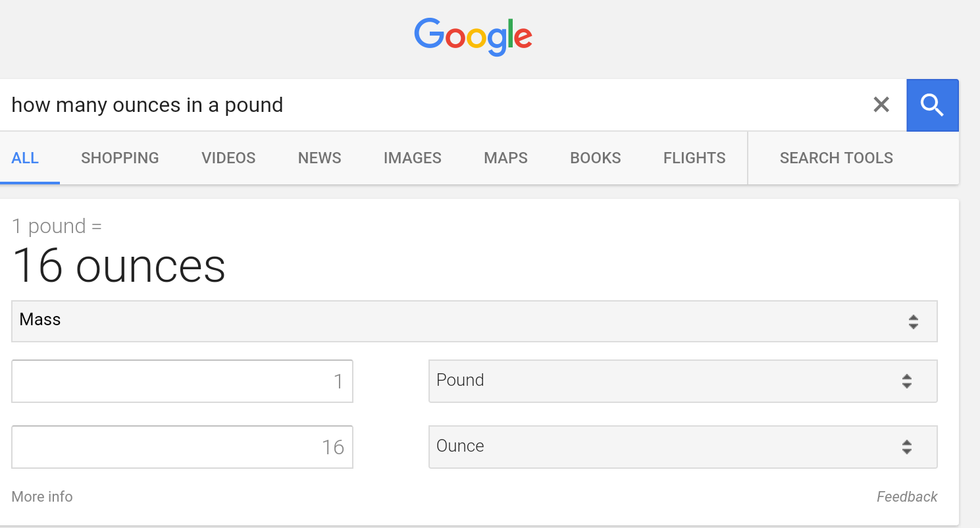The height and width of the screenshot is (528, 980).
Task: Click the Mass dropdown up-down arrows
Action: [913, 322]
